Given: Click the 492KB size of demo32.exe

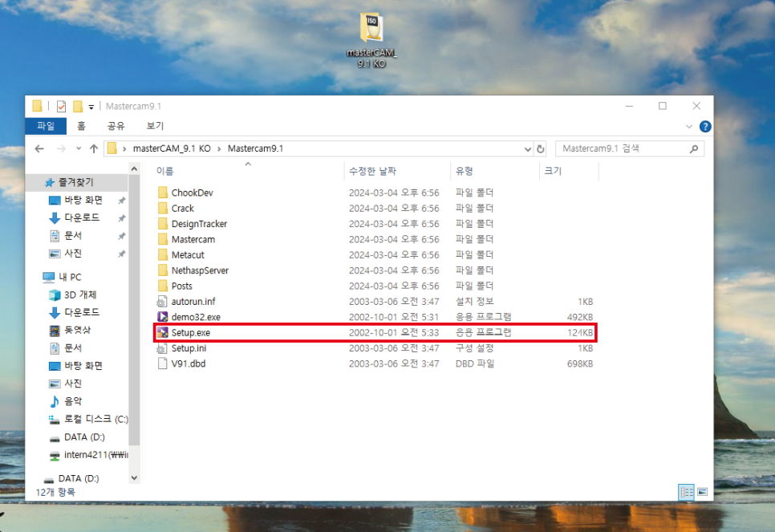Looking at the screenshot, I should [580, 317].
